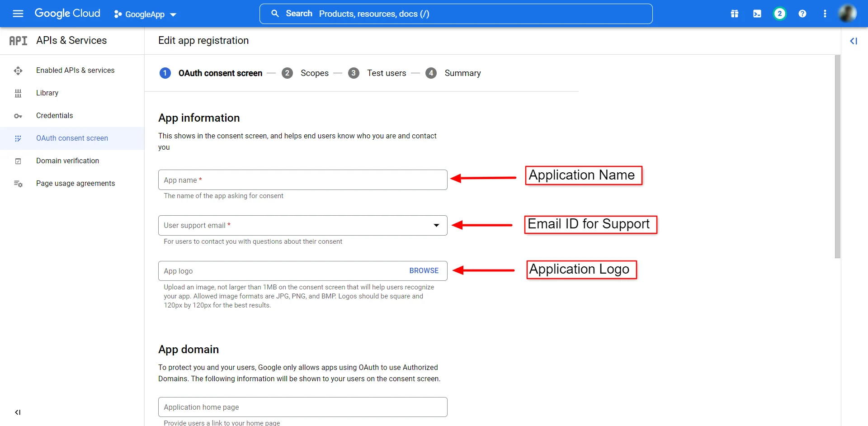
Task: Select Library in the sidebar
Action: (x=47, y=93)
